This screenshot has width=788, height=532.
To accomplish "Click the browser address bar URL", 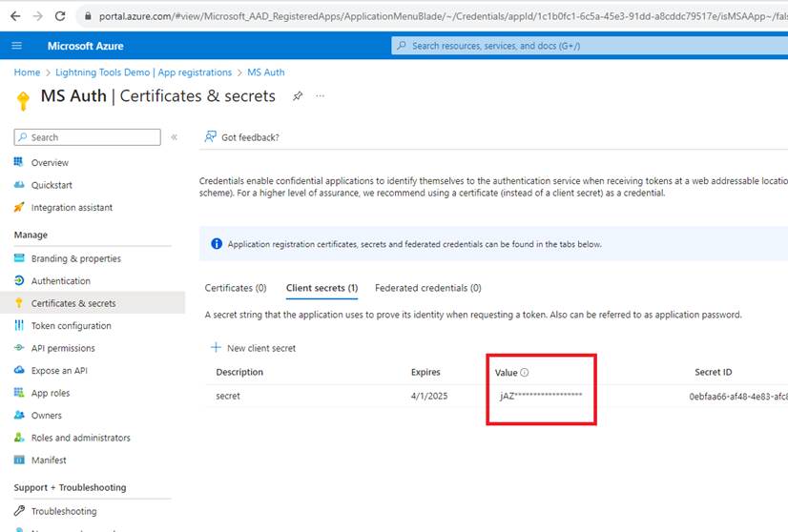I will tap(443, 16).
